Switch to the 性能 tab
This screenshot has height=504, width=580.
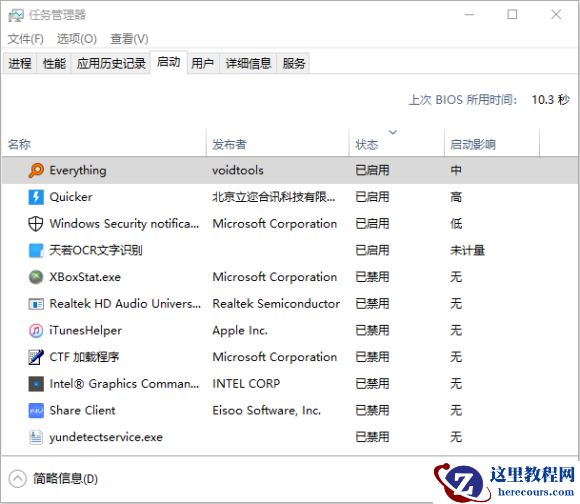[x=54, y=64]
